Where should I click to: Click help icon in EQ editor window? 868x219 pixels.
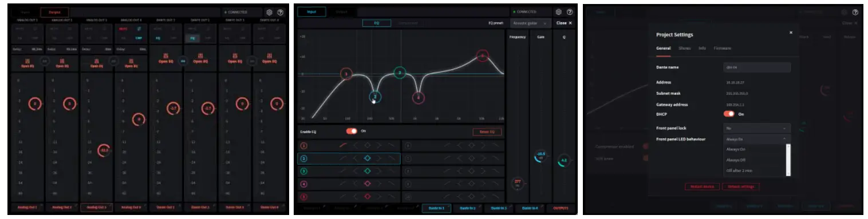pyautogui.click(x=570, y=11)
